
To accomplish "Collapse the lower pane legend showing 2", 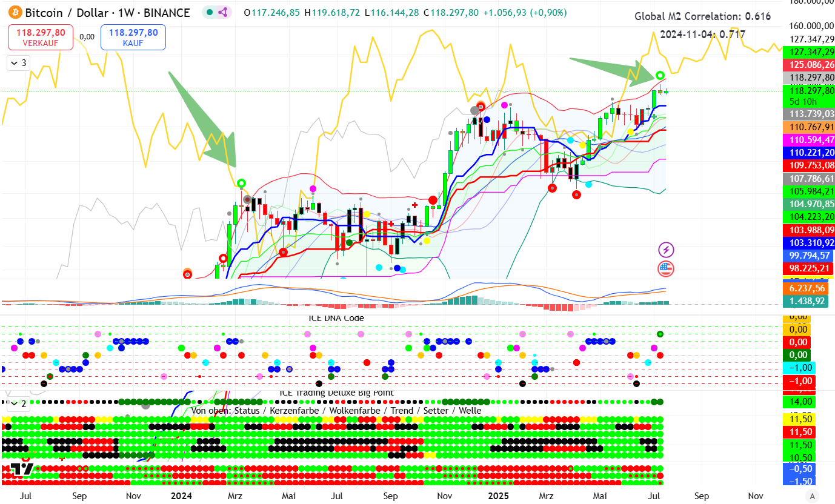I will pyautogui.click(x=17, y=403).
